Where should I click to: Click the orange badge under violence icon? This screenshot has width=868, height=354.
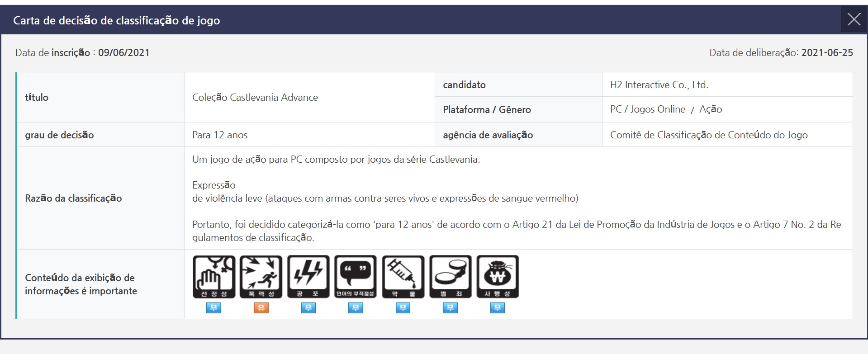tap(261, 308)
